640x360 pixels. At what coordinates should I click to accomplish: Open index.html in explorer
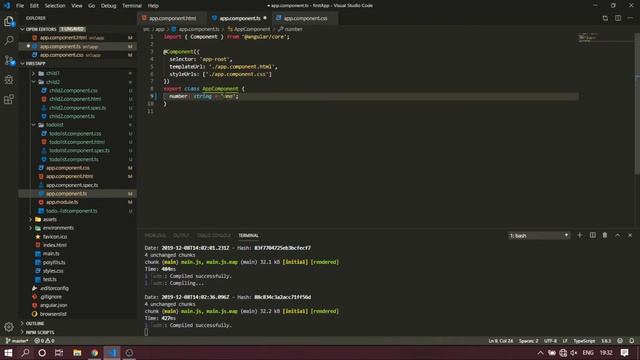[x=55, y=245]
